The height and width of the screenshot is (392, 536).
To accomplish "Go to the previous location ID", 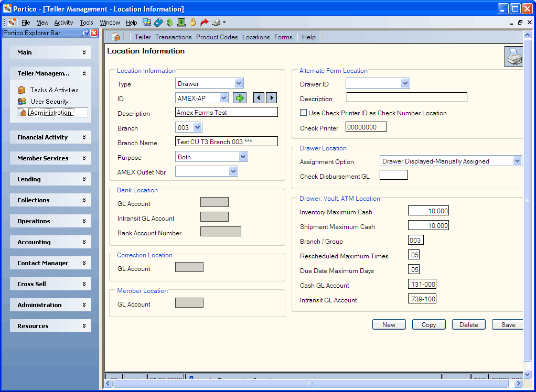I will (x=259, y=98).
